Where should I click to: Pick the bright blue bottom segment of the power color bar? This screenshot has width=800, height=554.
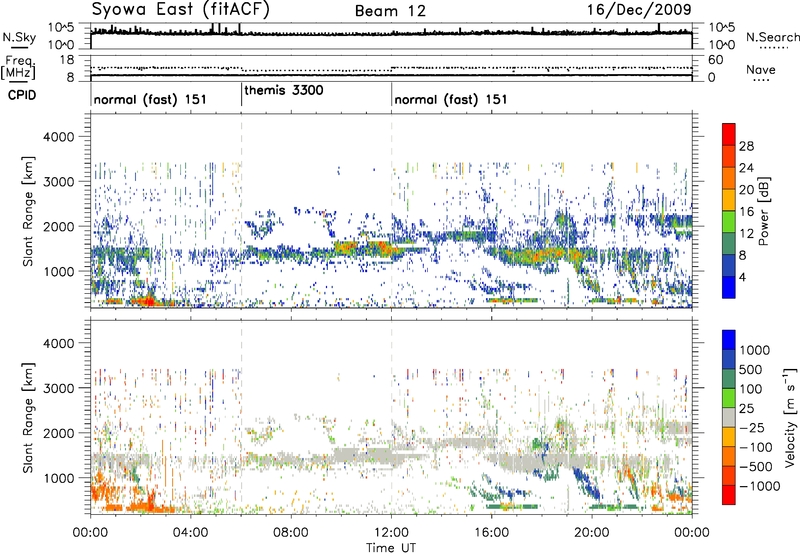729,288
